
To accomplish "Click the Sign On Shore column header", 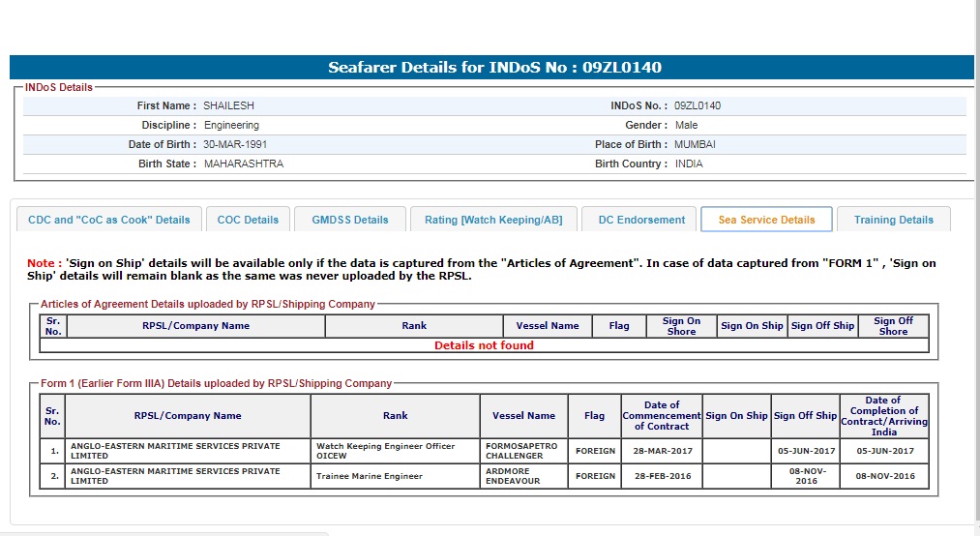I will [681, 326].
